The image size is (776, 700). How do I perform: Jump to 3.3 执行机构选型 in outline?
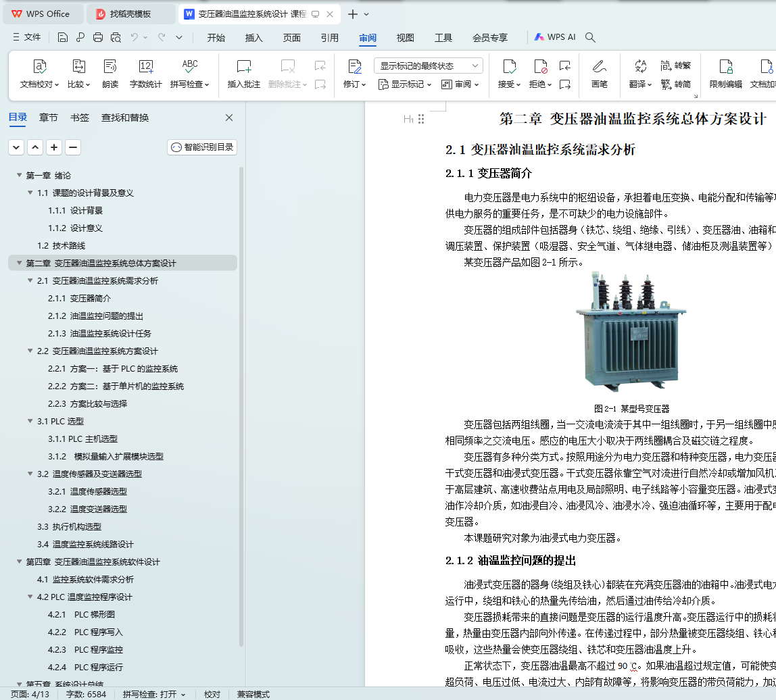69,526
